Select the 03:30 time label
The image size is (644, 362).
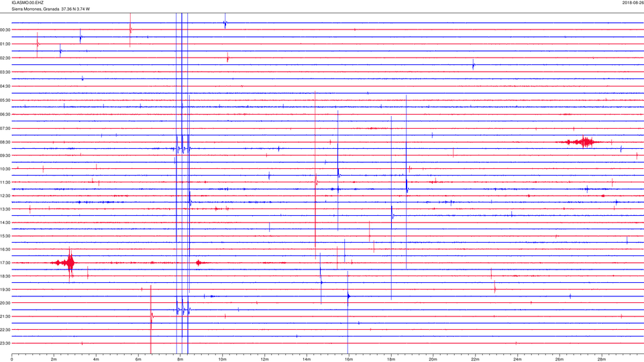point(5,72)
